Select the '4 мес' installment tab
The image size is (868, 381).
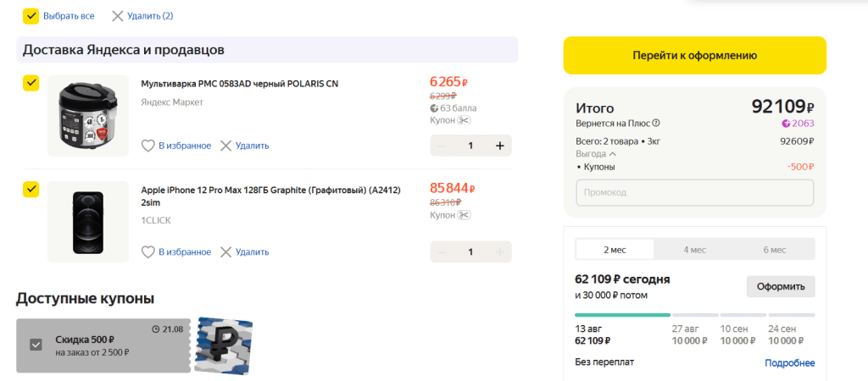click(x=694, y=250)
